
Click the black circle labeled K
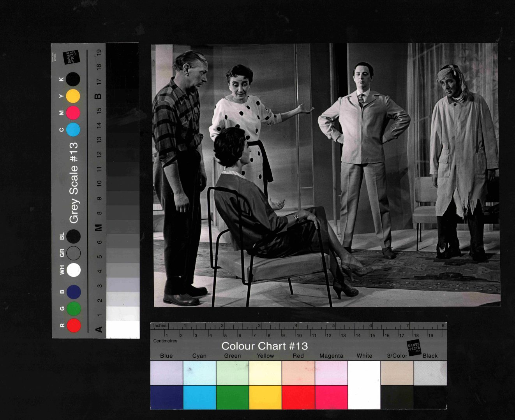pos(73,79)
